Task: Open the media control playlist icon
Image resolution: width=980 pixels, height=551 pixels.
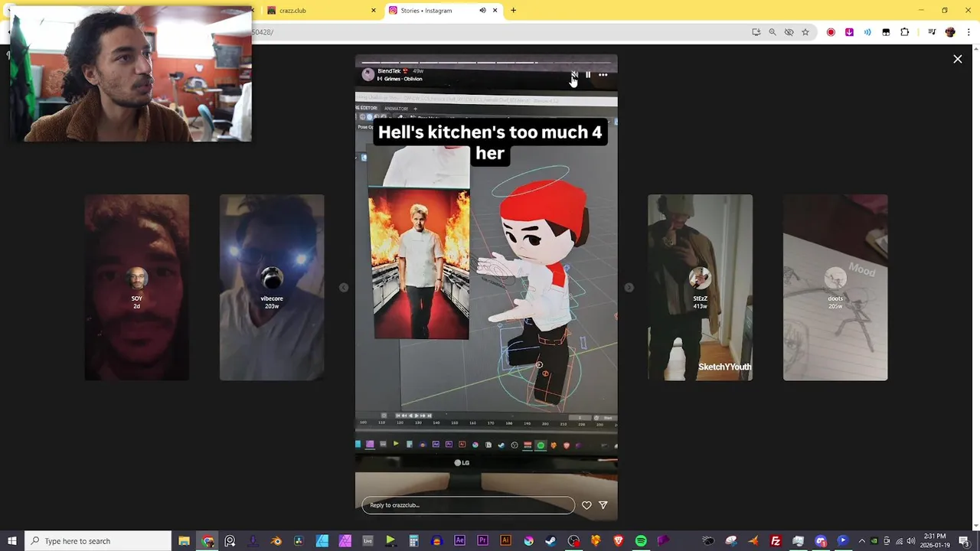Action: click(x=932, y=32)
